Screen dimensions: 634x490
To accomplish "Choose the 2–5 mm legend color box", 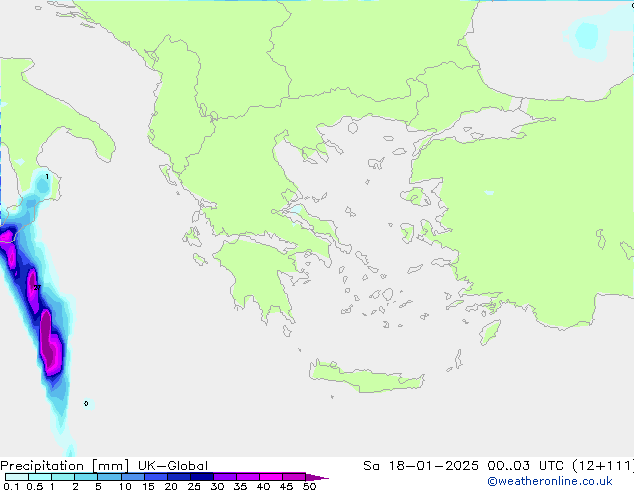I will click(86, 477).
